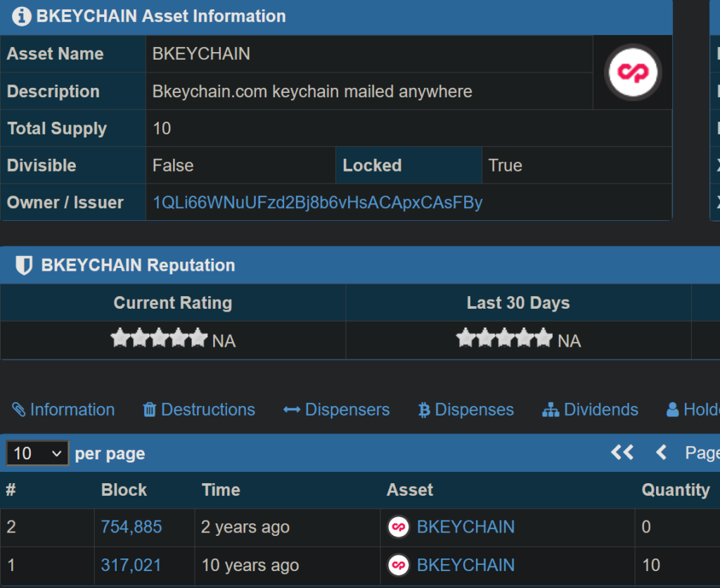Viewport: 720px width, 588px height.
Task: Click the Last 30 Days column header
Action: [518, 302]
